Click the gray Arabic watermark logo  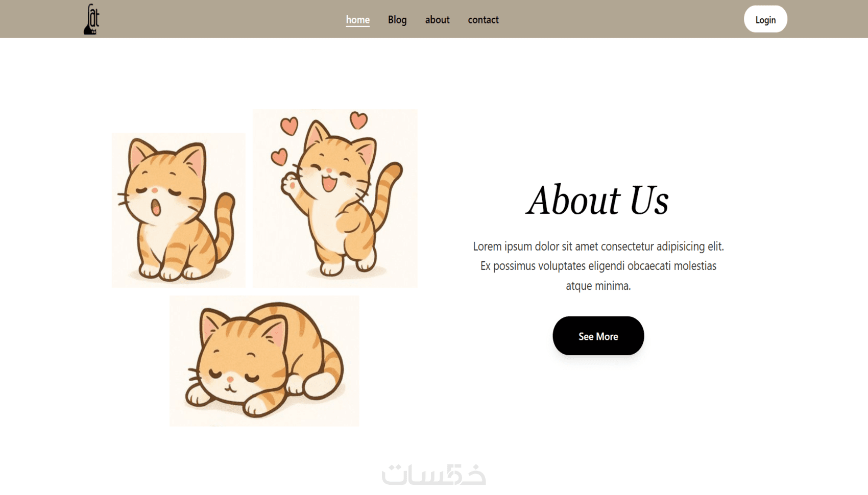tap(433, 474)
